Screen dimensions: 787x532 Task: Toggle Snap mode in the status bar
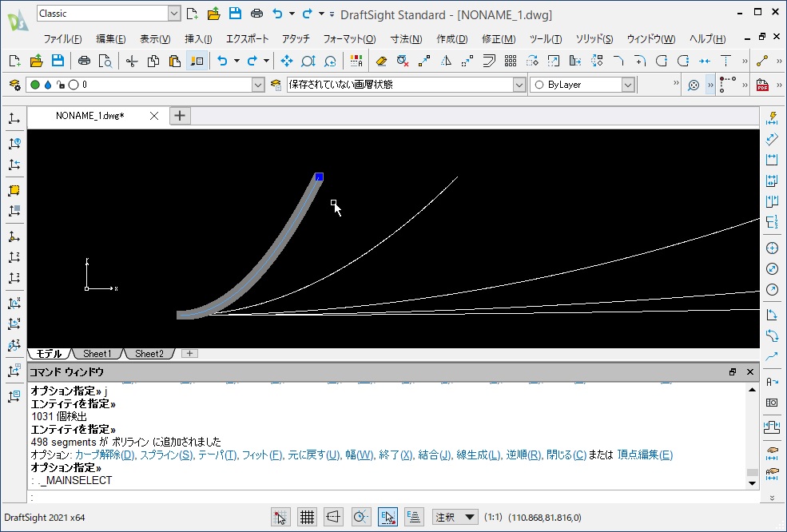[280, 517]
